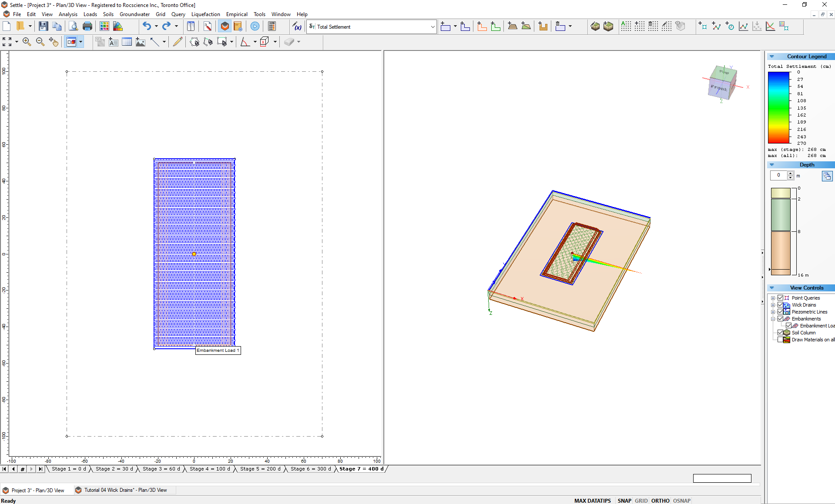Viewport: 835px width, 504px height.
Task: Click the Compute play button icon
Action: [255, 27]
